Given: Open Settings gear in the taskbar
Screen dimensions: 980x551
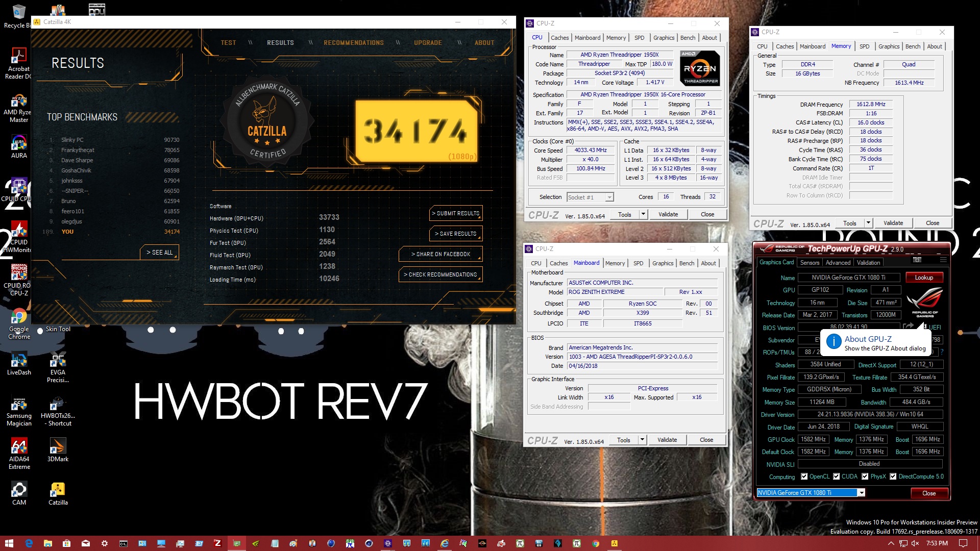Looking at the screenshot, I should (104, 543).
